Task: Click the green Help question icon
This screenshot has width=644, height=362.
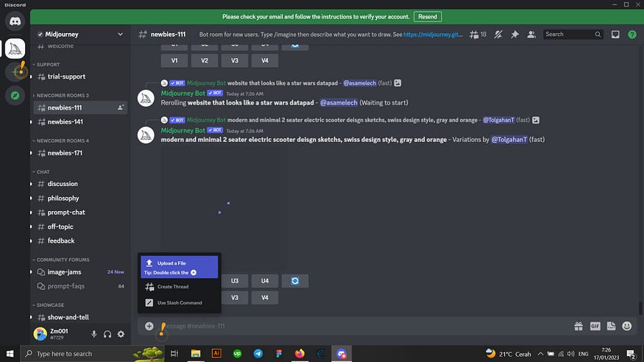Action: click(x=632, y=35)
